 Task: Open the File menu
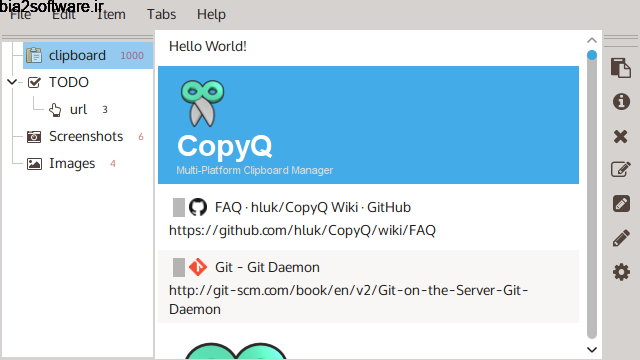click(20, 15)
